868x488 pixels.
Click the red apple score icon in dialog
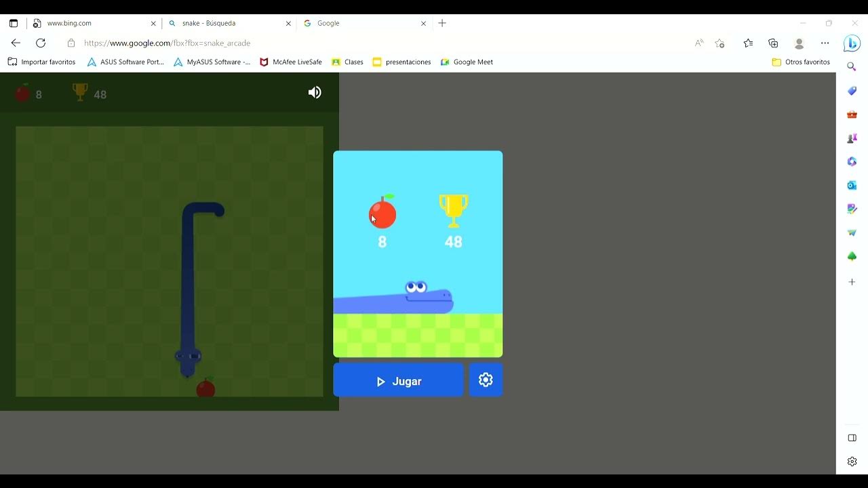(382, 212)
